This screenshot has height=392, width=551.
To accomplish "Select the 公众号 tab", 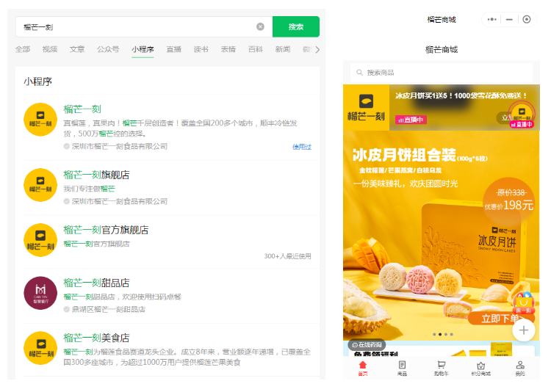I will (108, 50).
